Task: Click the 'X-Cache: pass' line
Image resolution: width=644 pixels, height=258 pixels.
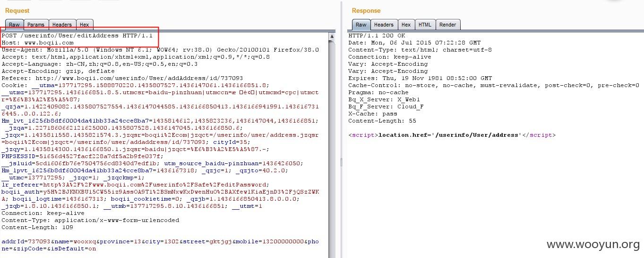Action: click(373, 114)
